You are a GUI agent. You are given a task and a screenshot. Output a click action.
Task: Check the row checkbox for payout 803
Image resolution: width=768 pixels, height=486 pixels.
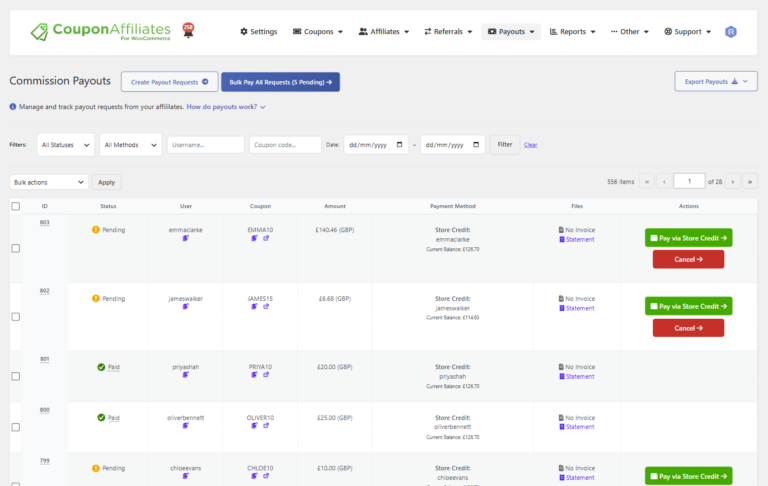click(16, 248)
